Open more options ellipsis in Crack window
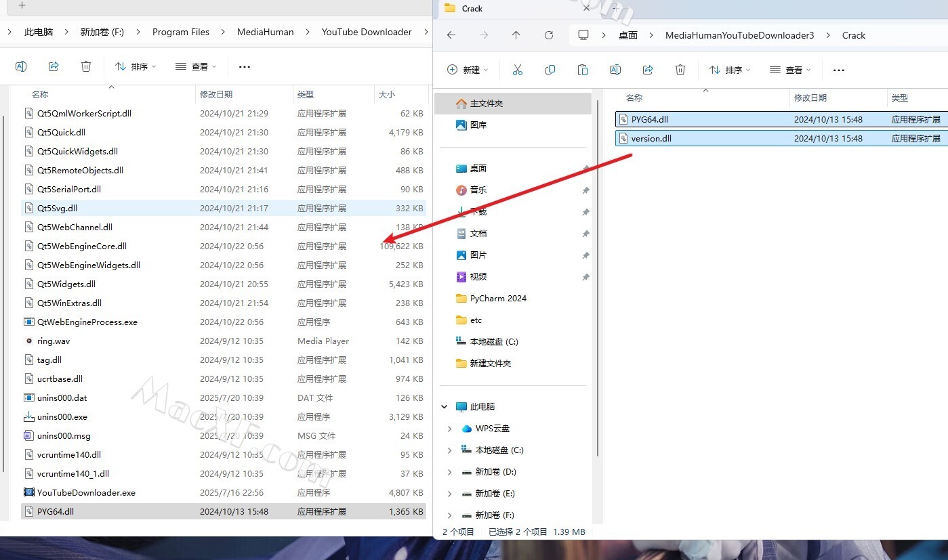Image resolution: width=948 pixels, height=560 pixels. [x=839, y=70]
